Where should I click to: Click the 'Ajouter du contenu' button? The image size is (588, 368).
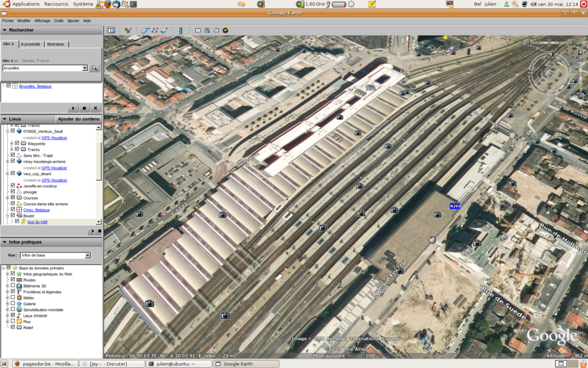[x=79, y=119]
